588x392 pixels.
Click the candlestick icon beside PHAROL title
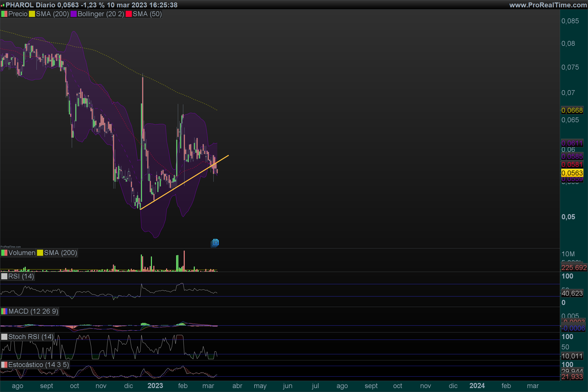click(2, 5)
